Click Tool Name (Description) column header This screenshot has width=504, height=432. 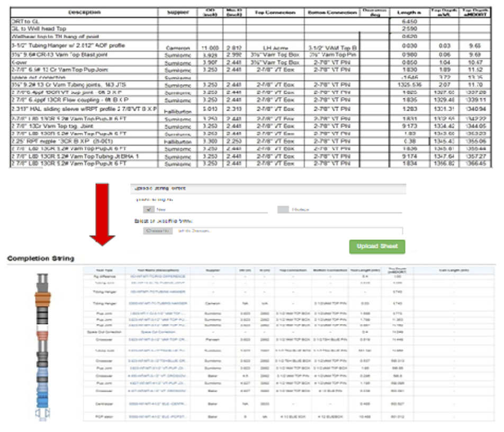pyautogui.click(x=158, y=271)
